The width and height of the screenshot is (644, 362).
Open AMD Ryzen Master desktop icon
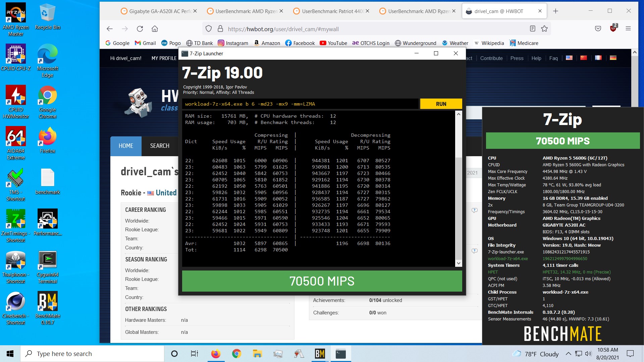click(16, 19)
